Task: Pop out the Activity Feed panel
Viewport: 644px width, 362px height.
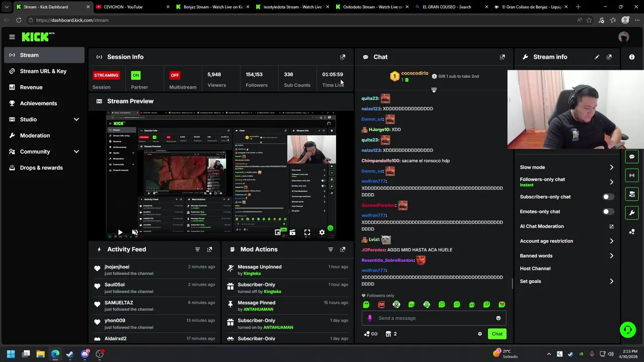Action: (209, 249)
